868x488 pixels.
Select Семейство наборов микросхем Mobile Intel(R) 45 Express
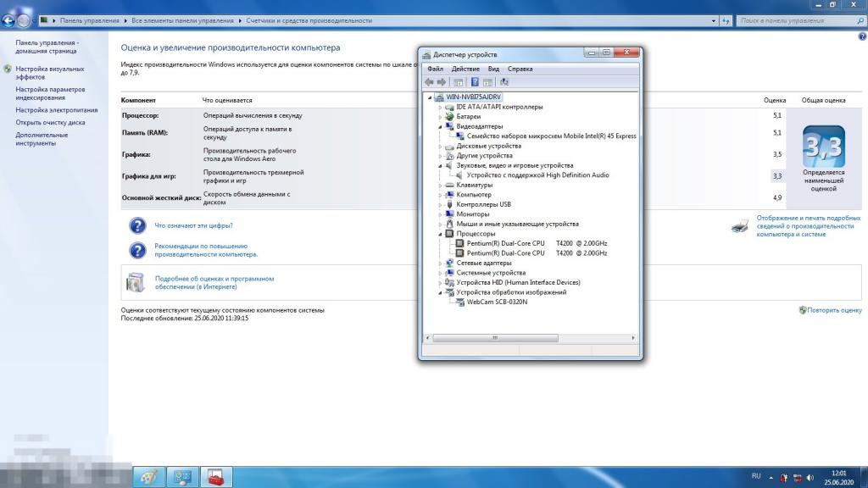pos(551,136)
